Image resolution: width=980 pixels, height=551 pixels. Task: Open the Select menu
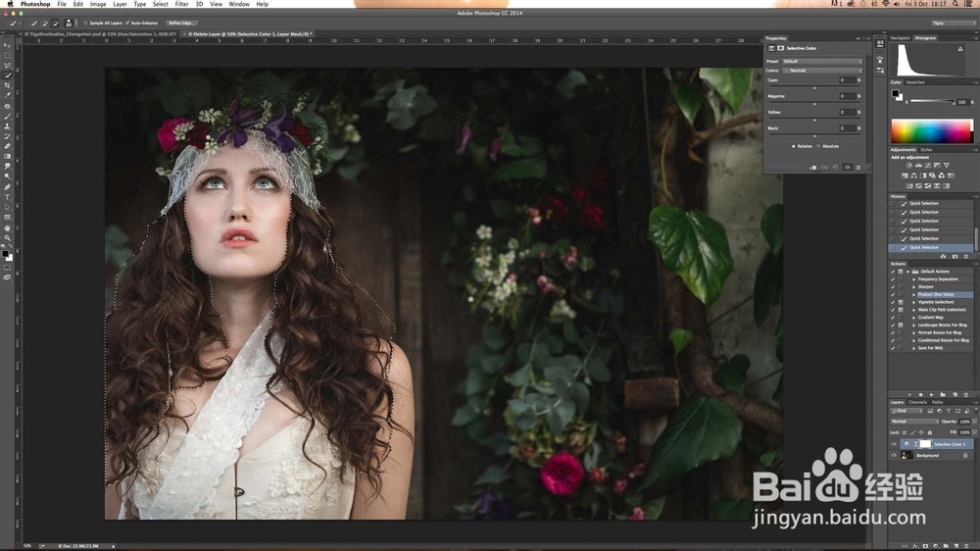161,4
